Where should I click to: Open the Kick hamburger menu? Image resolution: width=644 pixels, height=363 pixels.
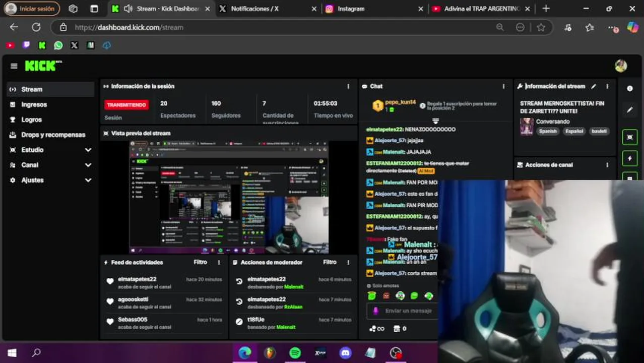(14, 66)
